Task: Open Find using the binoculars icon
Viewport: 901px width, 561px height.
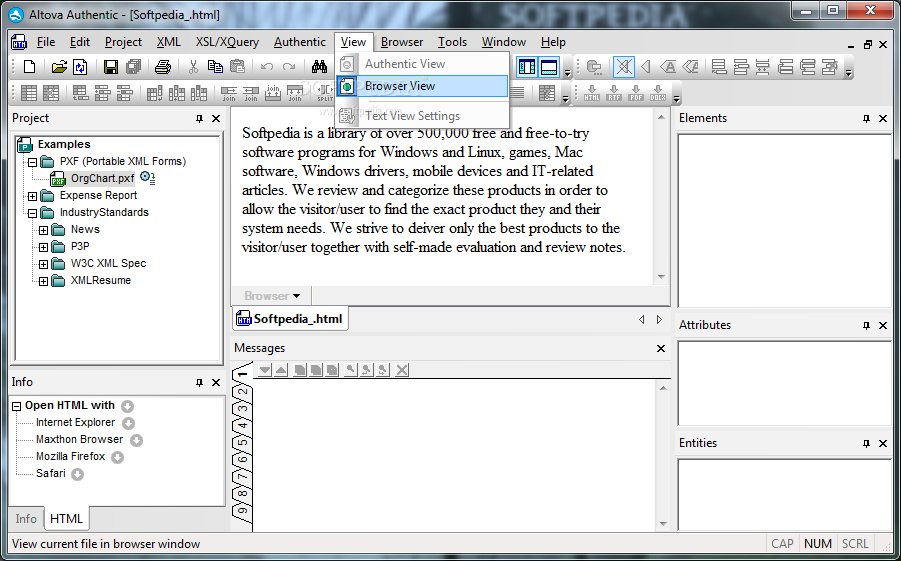Action: point(319,67)
